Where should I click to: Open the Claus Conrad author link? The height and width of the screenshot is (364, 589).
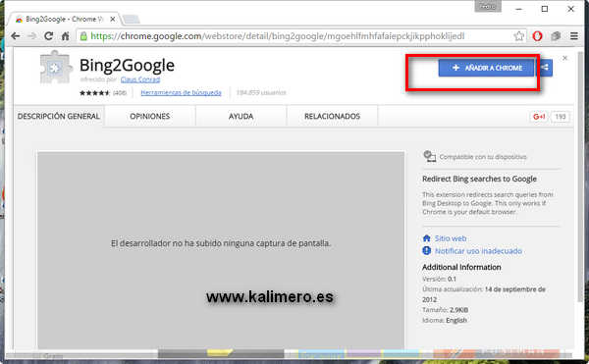[140, 79]
